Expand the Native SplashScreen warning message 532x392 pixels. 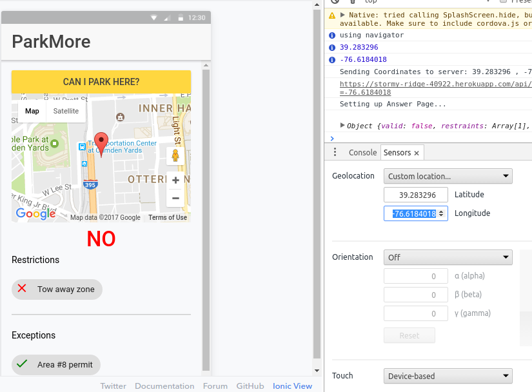tap(342, 15)
